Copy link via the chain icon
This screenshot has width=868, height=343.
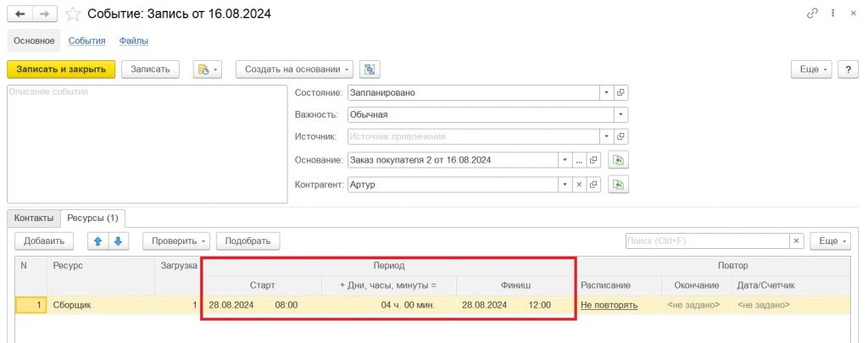[813, 14]
